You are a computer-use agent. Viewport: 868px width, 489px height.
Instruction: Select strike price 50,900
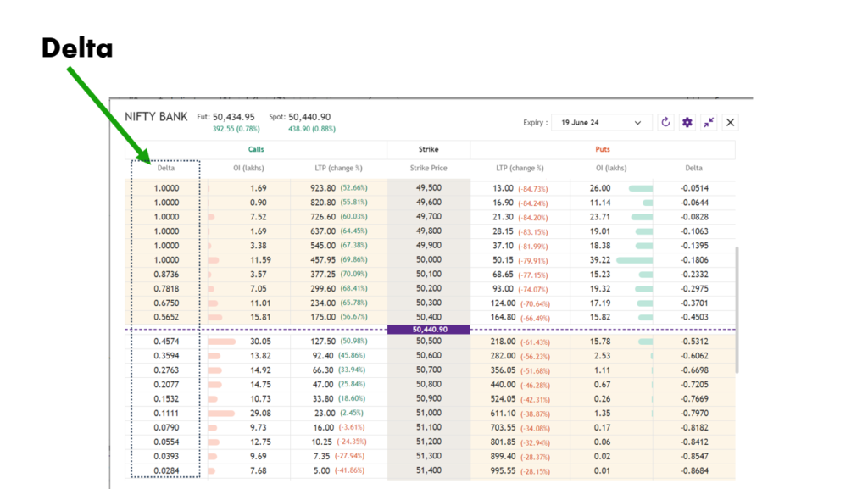(x=428, y=399)
